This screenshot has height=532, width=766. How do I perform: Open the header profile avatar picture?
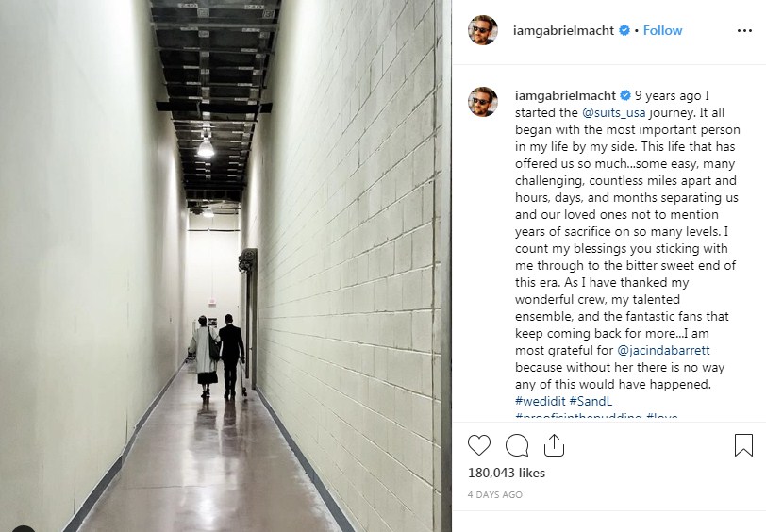click(483, 30)
